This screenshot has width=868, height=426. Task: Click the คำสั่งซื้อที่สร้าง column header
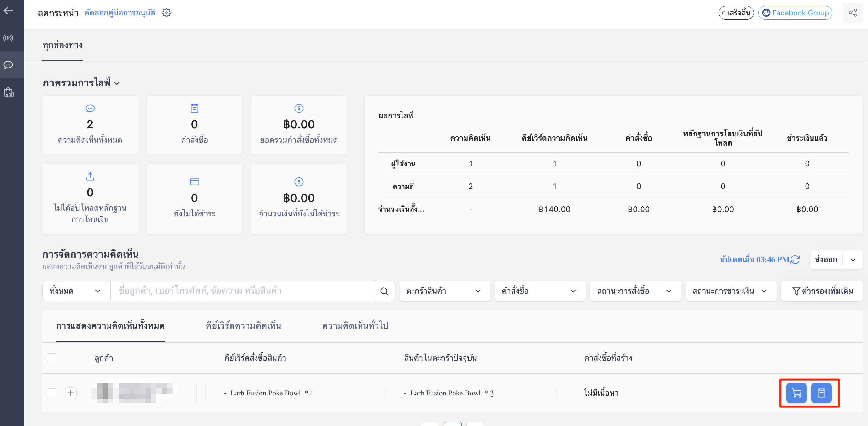point(608,358)
